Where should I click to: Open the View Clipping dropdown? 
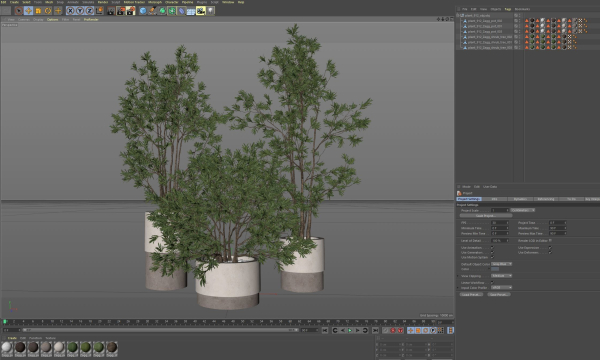(x=501, y=276)
